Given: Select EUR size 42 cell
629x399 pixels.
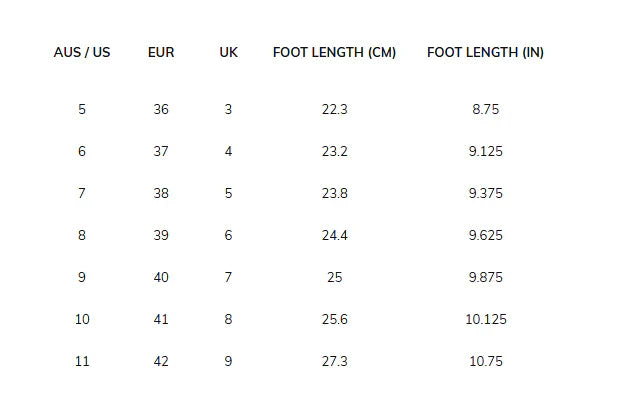Looking at the screenshot, I should 161,361.
